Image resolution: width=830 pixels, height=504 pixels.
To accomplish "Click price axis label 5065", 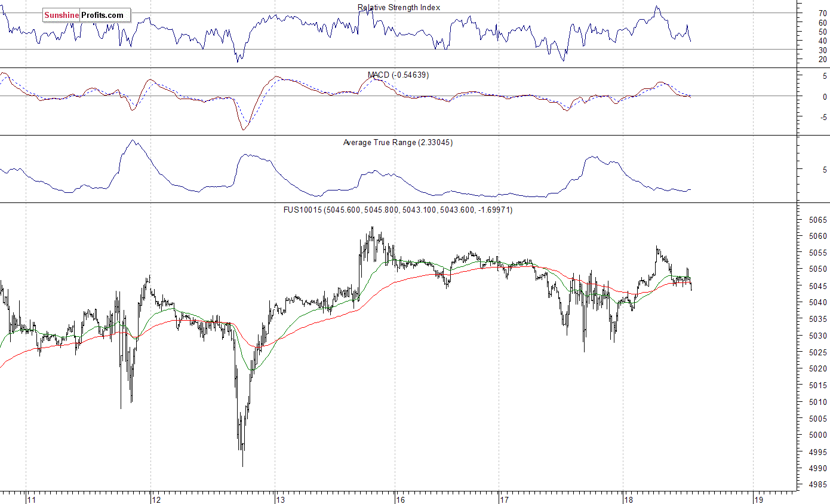I will (x=818, y=220).
